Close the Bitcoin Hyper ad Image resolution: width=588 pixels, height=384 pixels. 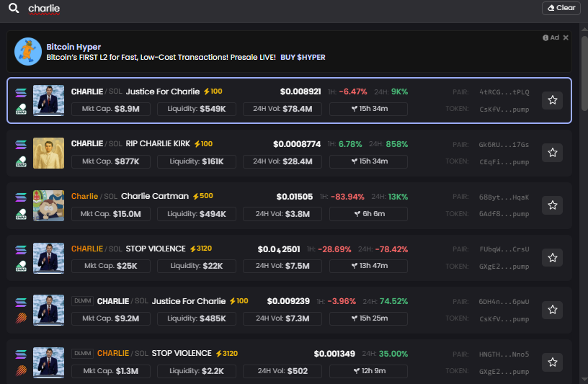pyautogui.click(x=566, y=37)
